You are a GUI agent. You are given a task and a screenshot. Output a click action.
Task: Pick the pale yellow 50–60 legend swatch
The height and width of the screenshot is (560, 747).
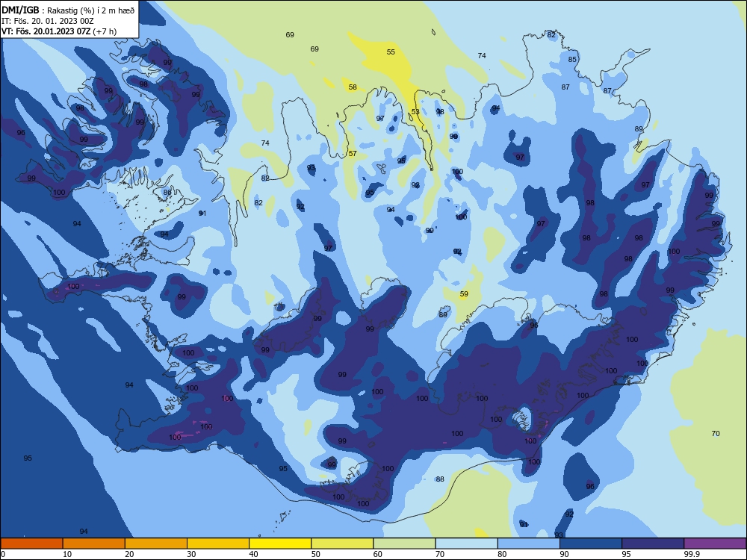pos(343,544)
